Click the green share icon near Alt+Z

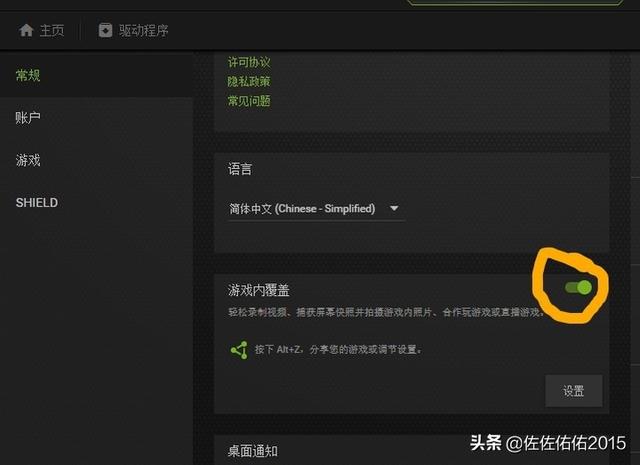[239, 350]
